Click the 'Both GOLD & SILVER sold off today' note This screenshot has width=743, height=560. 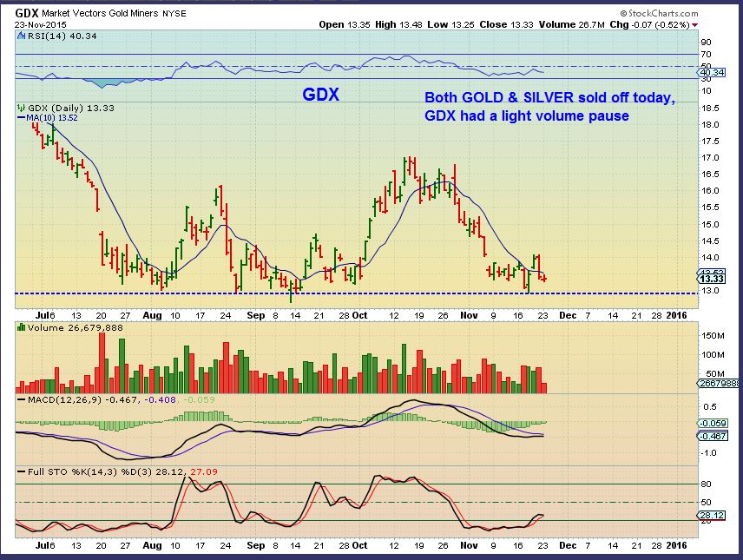tap(549, 97)
